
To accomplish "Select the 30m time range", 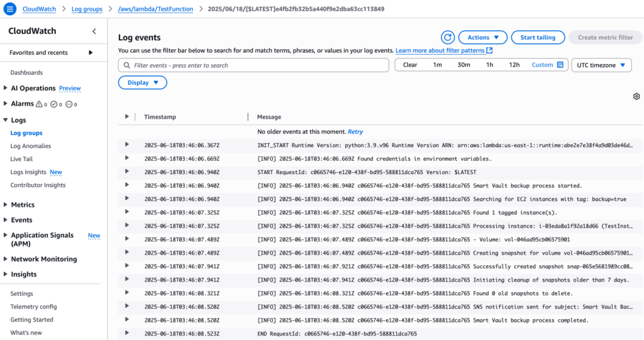I will click(x=464, y=65).
